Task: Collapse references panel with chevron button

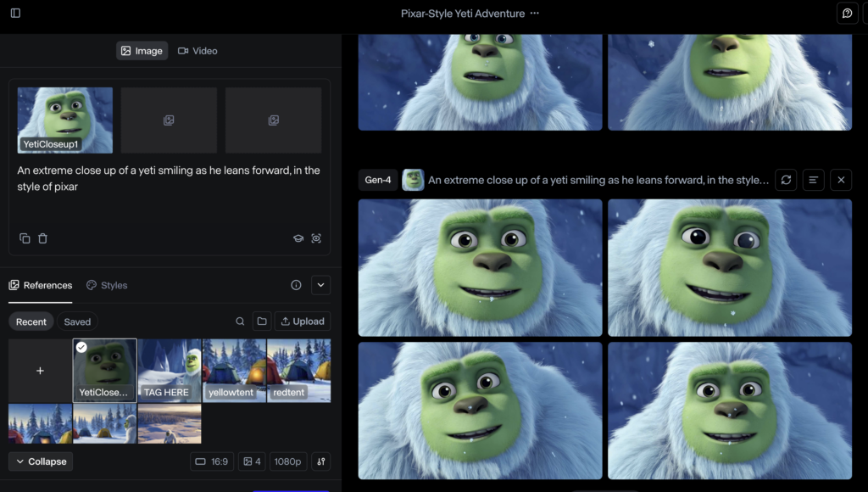Action: (320, 285)
